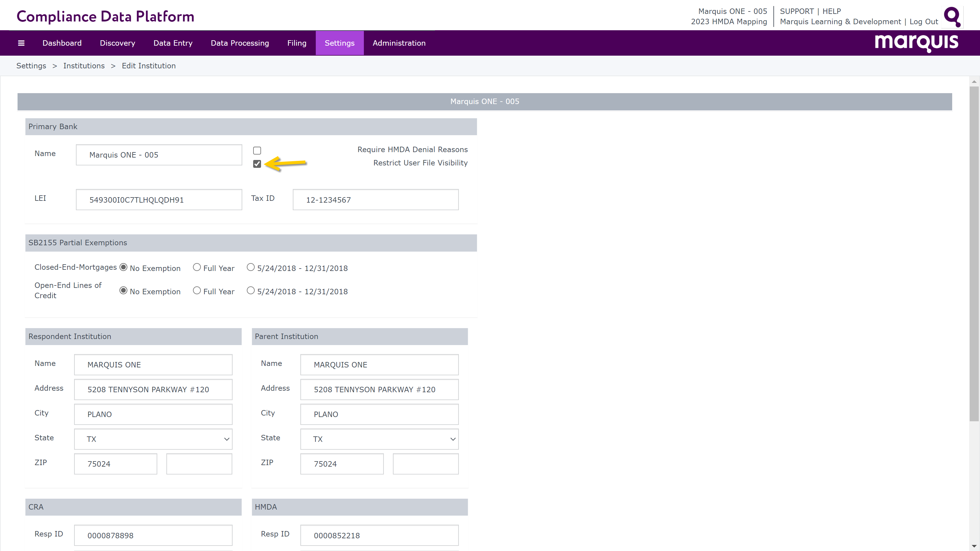The width and height of the screenshot is (980, 551).
Task: Select No Exemption for Open-End Lines of Credit
Action: [123, 291]
